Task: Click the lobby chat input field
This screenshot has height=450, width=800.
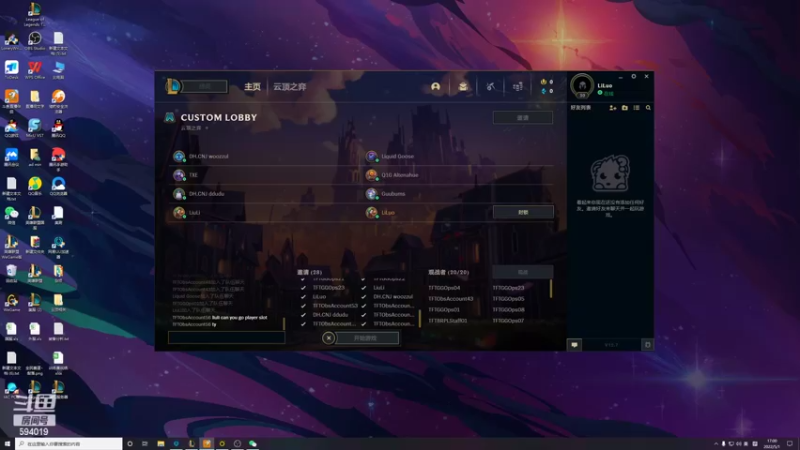Action: pyautogui.click(x=227, y=337)
